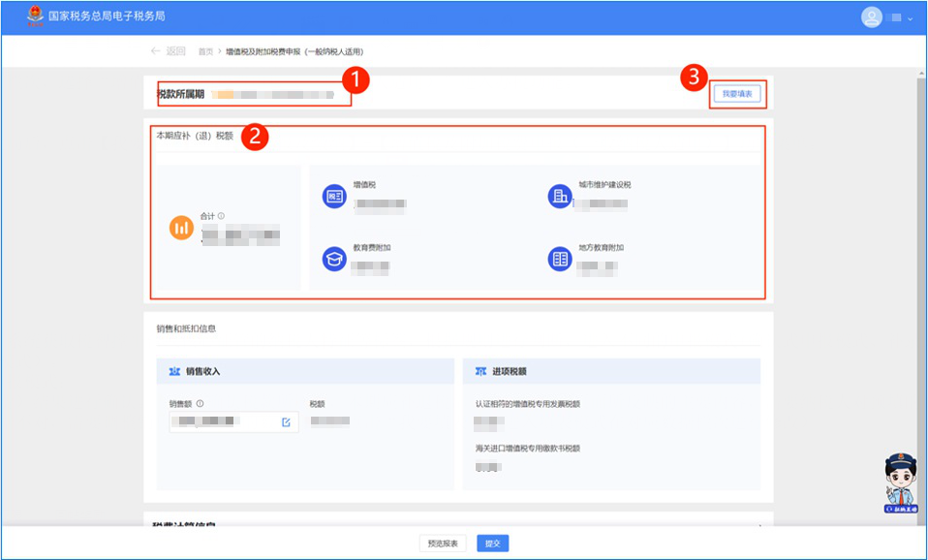Image resolution: width=928 pixels, height=560 pixels.
Task: Click the 进项税额 section header icon
Action: [480, 371]
